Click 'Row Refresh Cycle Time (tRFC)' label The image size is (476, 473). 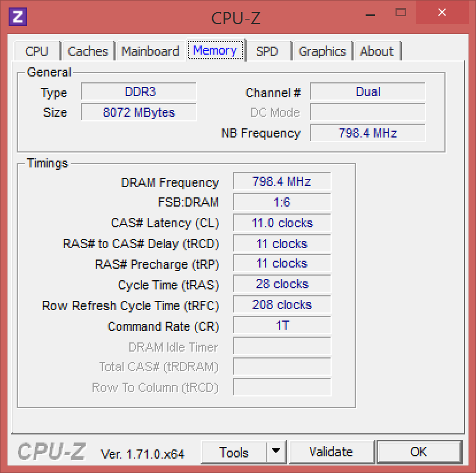point(130,306)
